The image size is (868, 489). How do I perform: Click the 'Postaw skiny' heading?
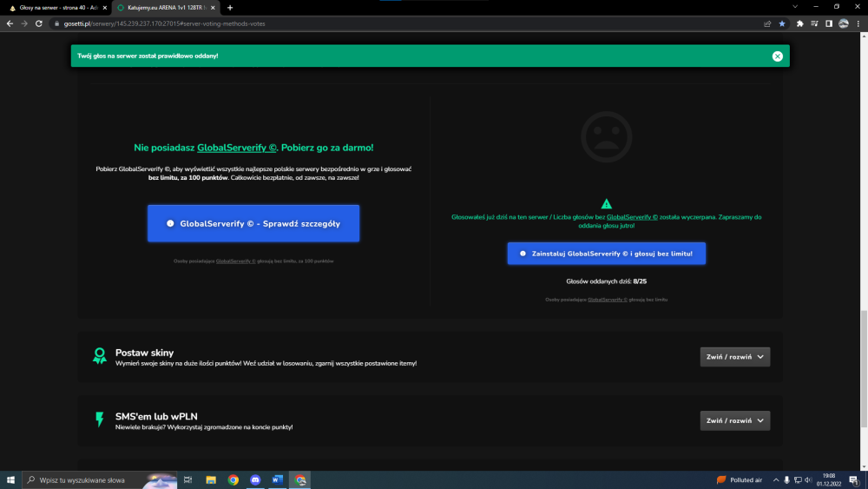pos(144,353)
